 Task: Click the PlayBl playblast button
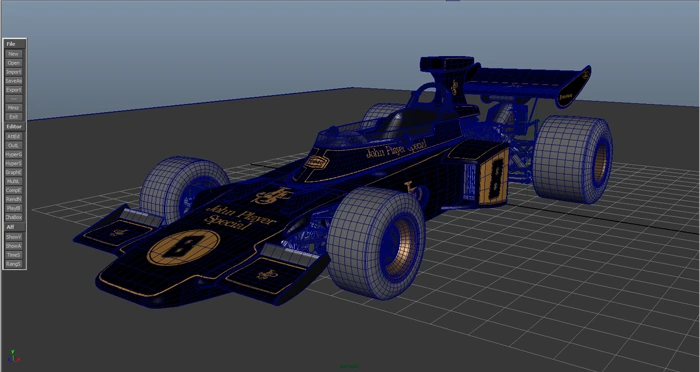pos(13,208)
